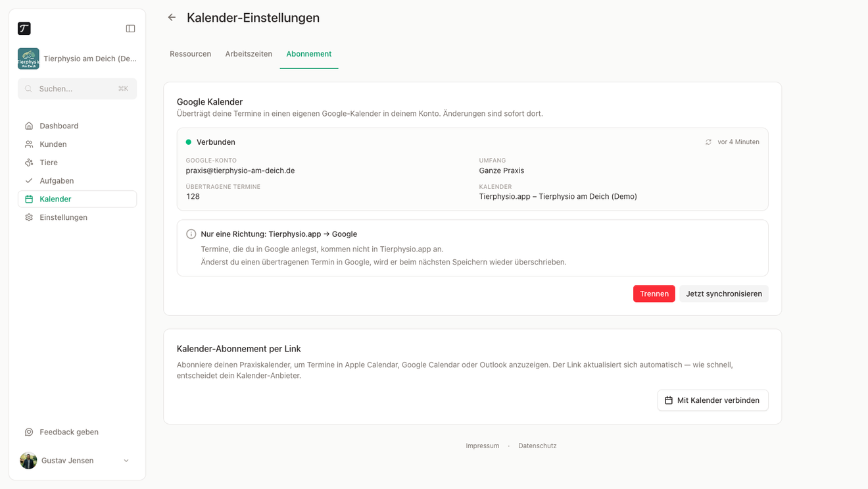Click the red Trennen button
The image size is (868, 489).
click(x=654, y=294)
